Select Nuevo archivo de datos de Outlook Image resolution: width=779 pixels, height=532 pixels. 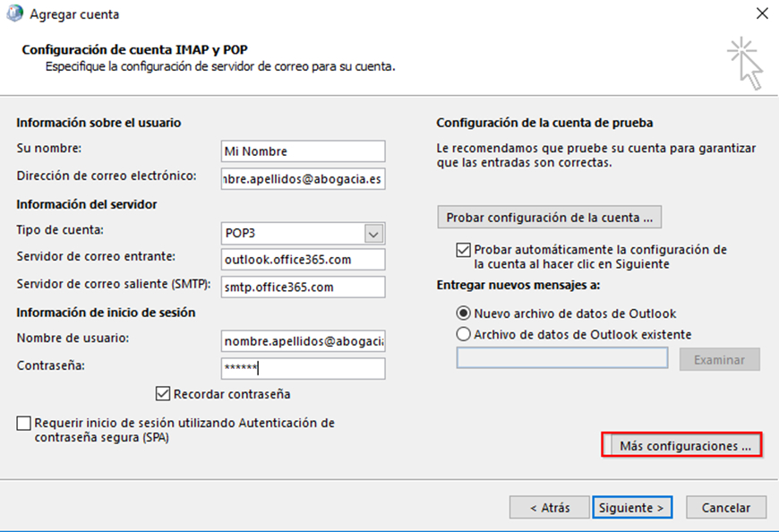click(x=463, y=313)
